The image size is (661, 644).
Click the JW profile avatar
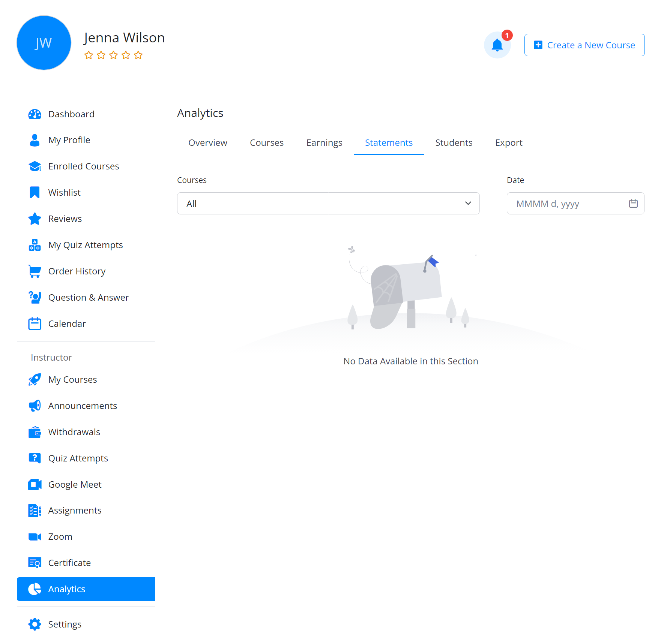click(x=44, y=43)
